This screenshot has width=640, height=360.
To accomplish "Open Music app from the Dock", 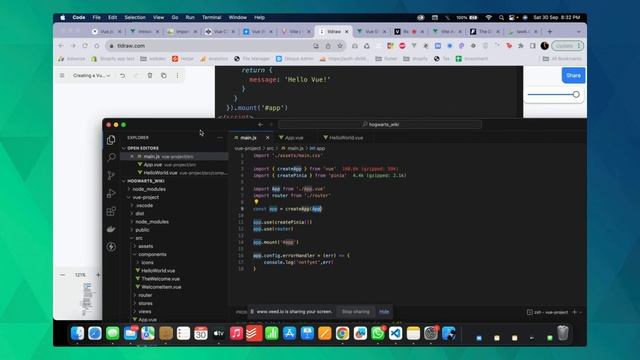I will point(236,333).
